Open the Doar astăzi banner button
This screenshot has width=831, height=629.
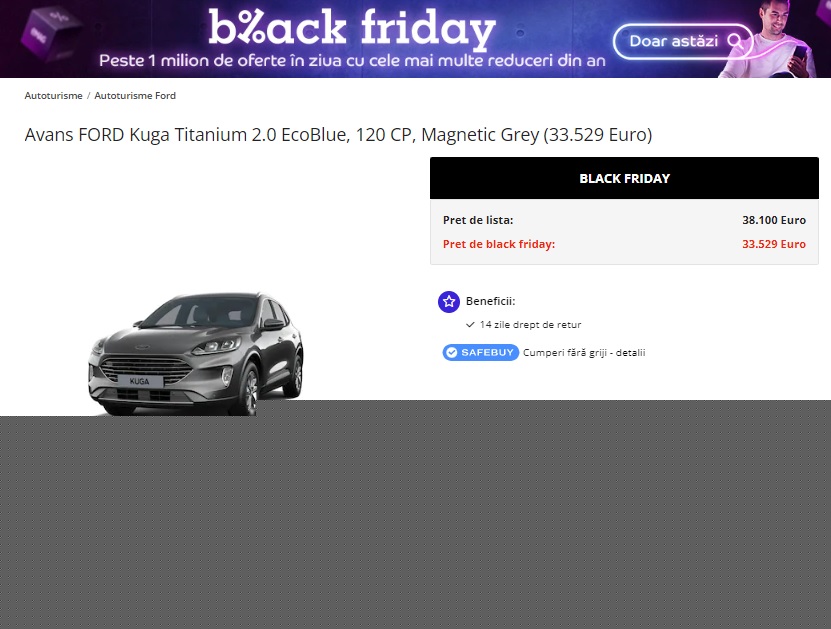pyautogui.click(x=683, y=41)
